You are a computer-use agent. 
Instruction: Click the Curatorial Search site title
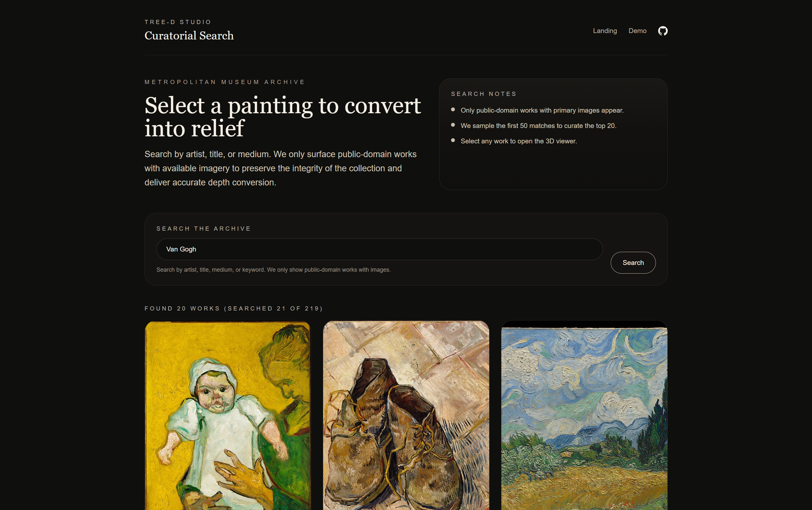point(189,35)
